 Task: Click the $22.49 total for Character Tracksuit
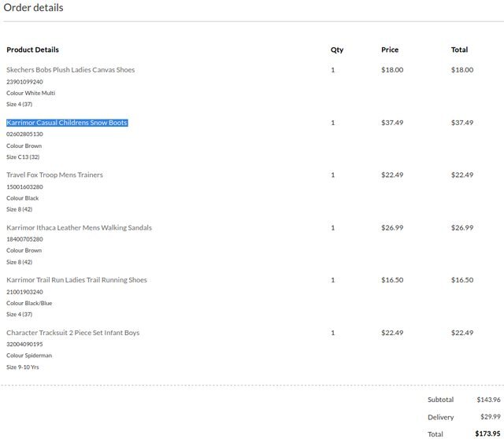(x=462, y=332)
